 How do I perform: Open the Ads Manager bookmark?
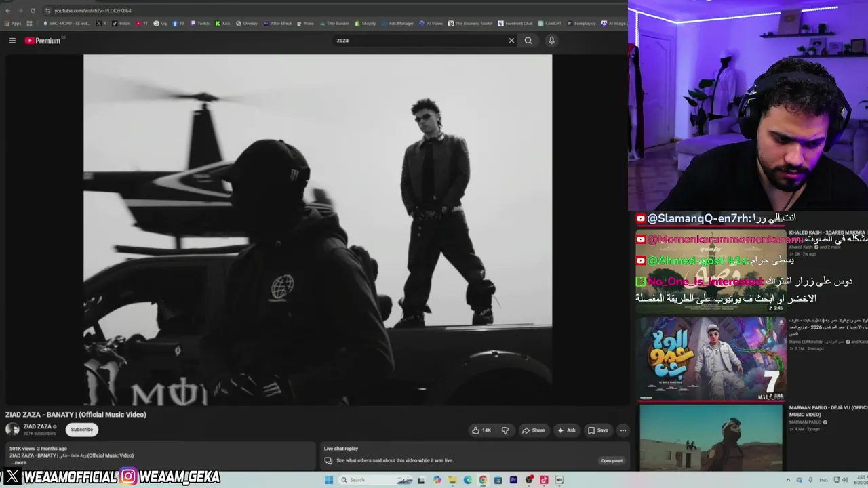click(x=397, y=24)
